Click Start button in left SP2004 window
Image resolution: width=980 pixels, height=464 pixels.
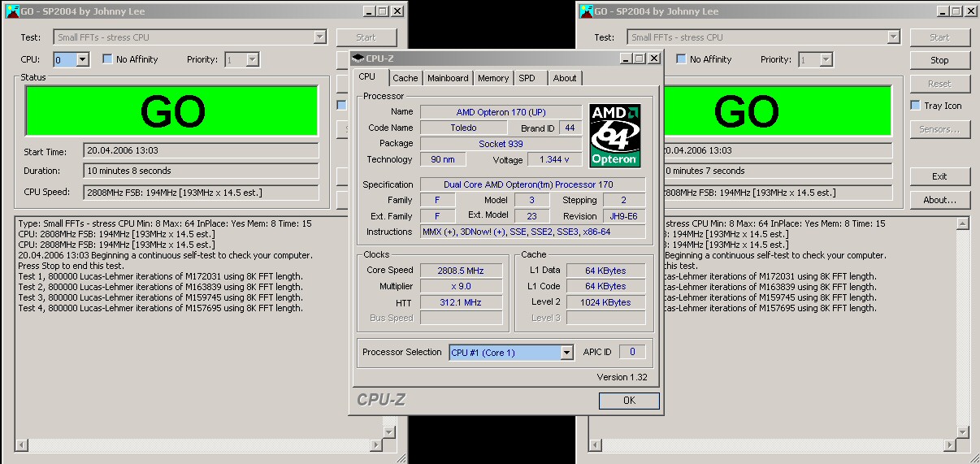click(x=366, y=37)
